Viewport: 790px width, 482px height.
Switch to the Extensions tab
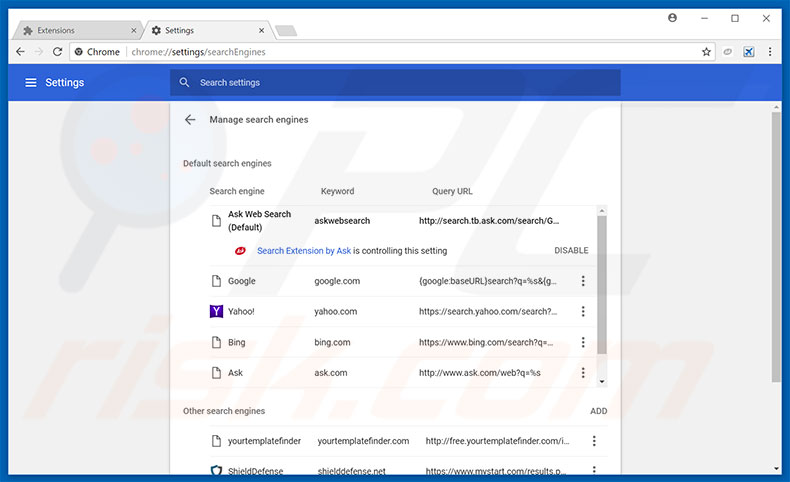click(77, 30)
